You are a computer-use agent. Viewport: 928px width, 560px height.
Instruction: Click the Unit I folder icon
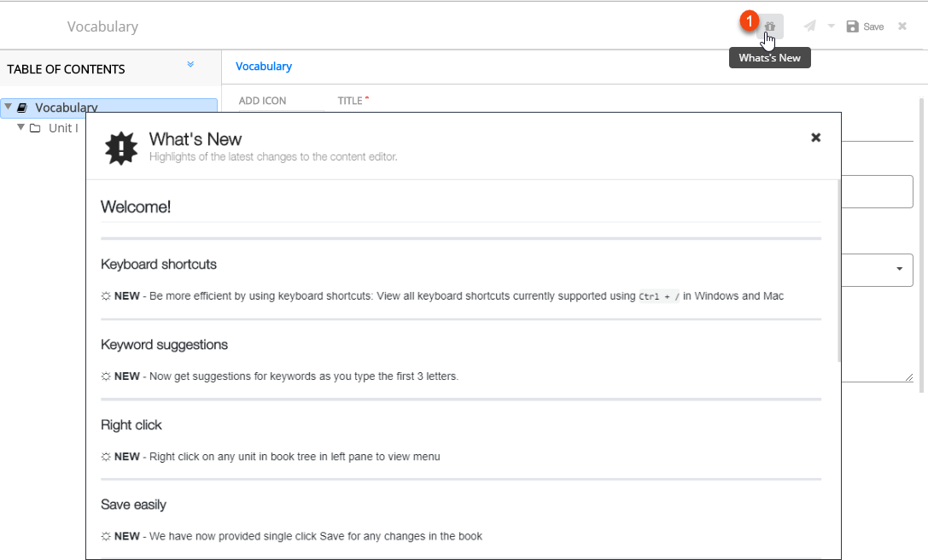35,129
